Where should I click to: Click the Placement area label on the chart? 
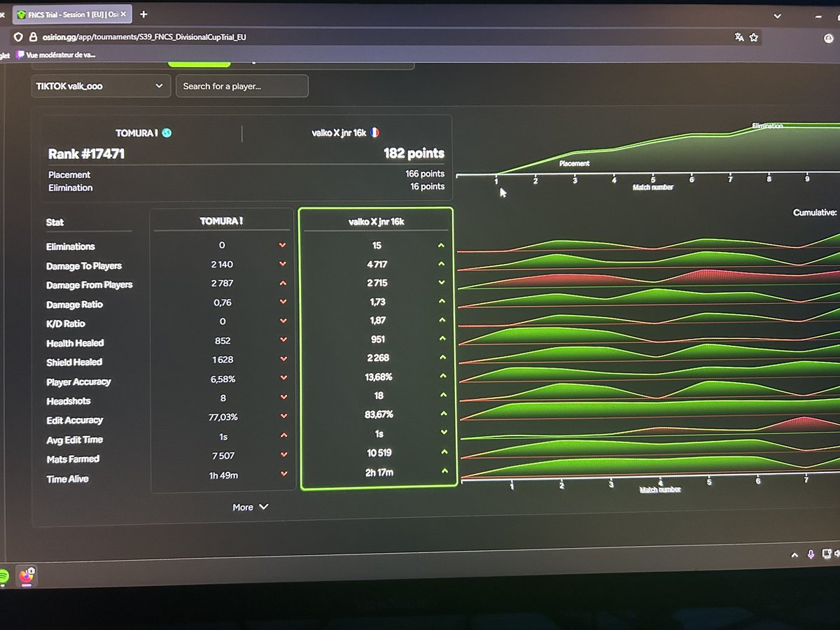pos(574,163)
